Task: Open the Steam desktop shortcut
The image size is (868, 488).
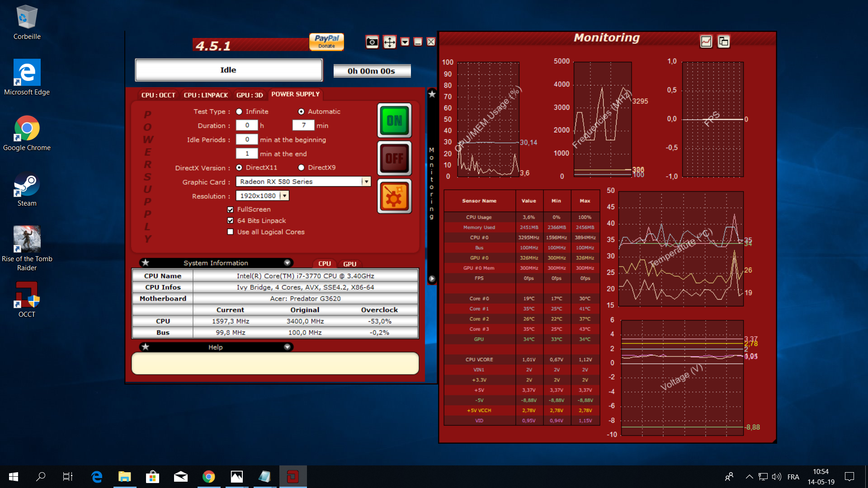Action: coord(27,189)
